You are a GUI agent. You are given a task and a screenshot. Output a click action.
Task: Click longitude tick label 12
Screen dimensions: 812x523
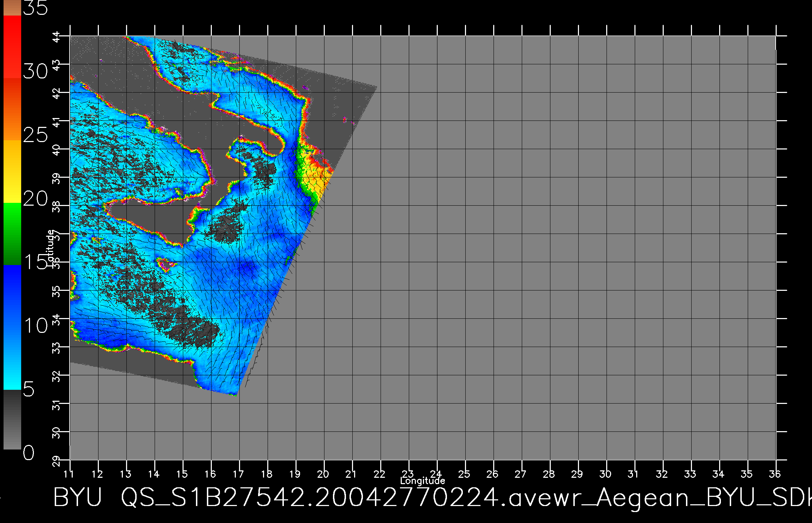click(97, 474)
